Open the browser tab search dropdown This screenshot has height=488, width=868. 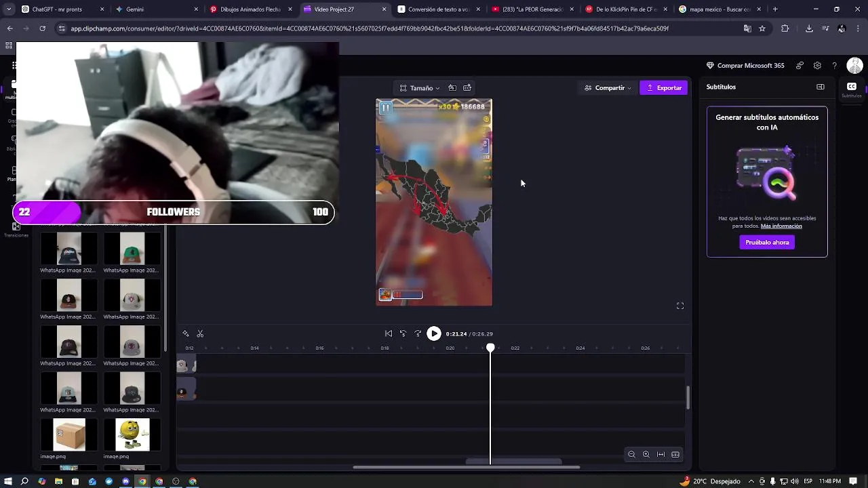click(x=8, y=9)
